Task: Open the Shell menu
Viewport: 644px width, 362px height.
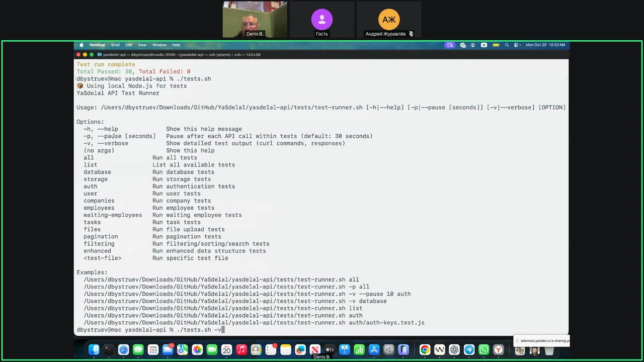Action: [x=115, y=45]
